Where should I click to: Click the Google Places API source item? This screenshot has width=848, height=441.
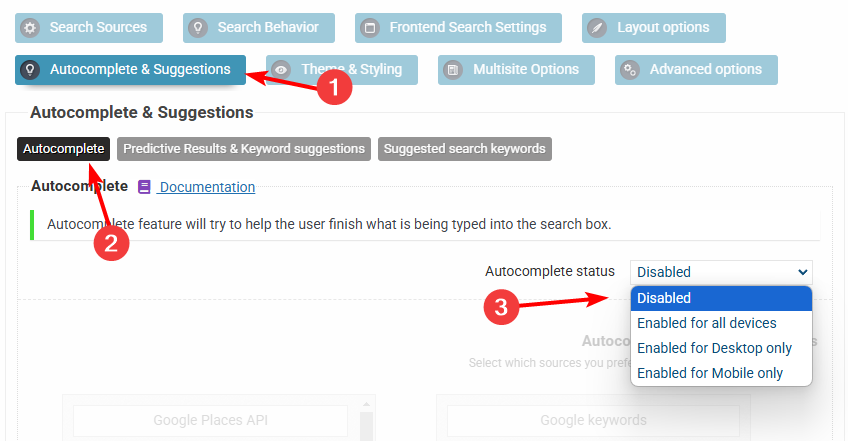tap(210, 420)
